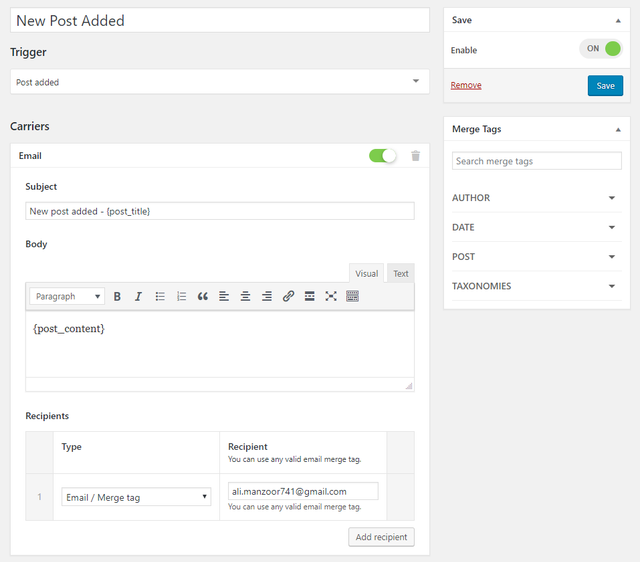Viewport: 640px width, 562px height.
Task: Grab the editor resize handle
Action: [x=409, y=386]
